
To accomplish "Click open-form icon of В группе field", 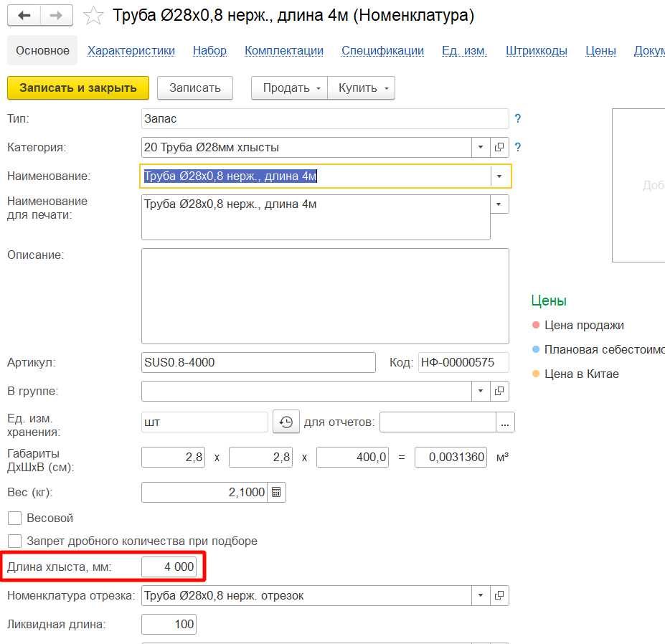I will pyautogui.click(x=500, y=392).
